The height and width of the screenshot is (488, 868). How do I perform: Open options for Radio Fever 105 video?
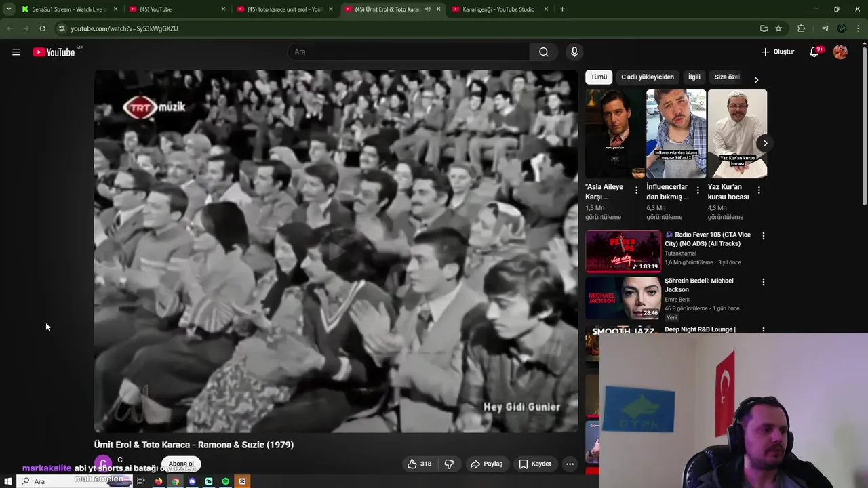coord(764,236)
